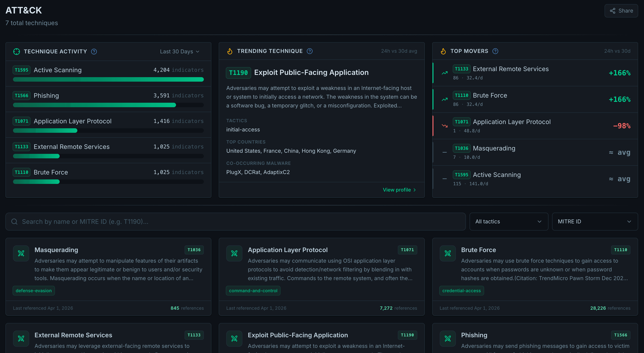Open the All tactics filter dropdown

(x=509, y=222)
